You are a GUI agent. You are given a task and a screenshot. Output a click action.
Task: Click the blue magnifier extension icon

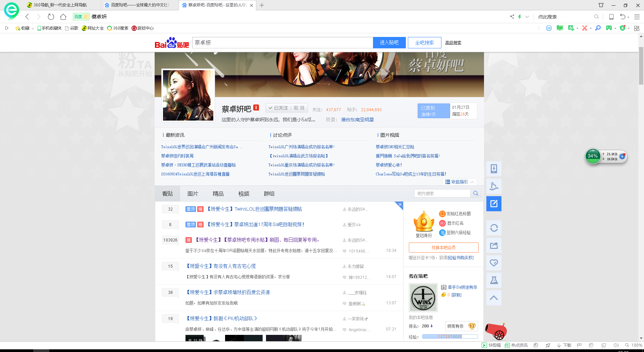(598, 28)
